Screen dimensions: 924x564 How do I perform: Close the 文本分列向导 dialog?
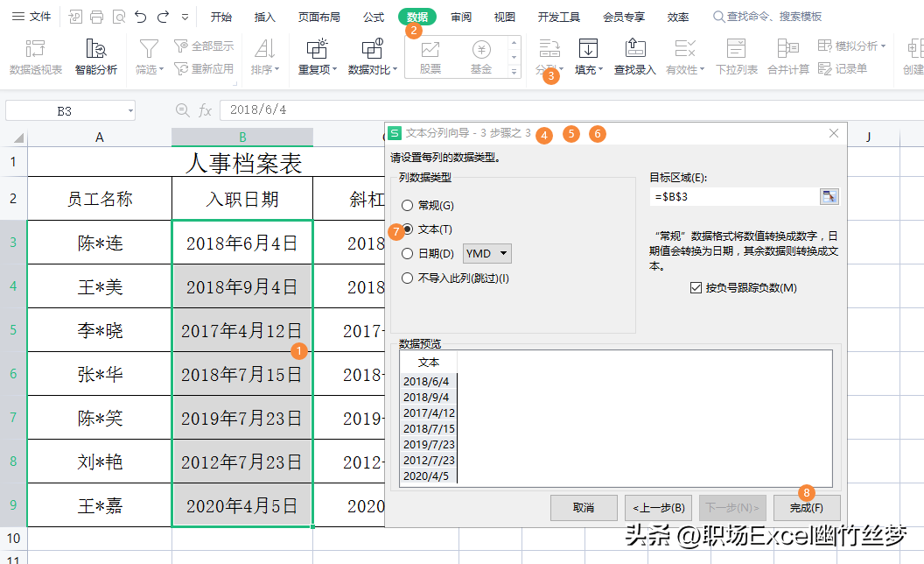(x=834, y=133)
